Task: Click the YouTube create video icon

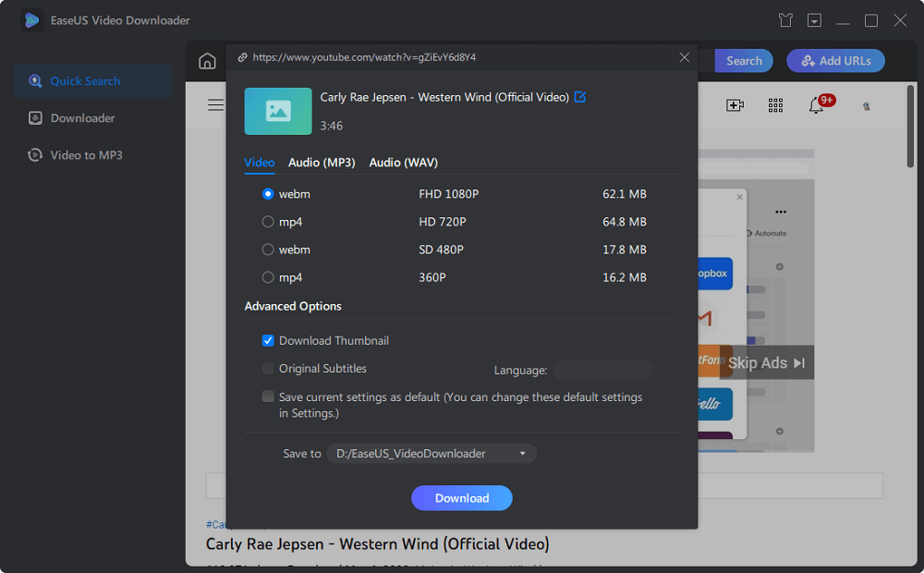Action: [x=735, y=105]
